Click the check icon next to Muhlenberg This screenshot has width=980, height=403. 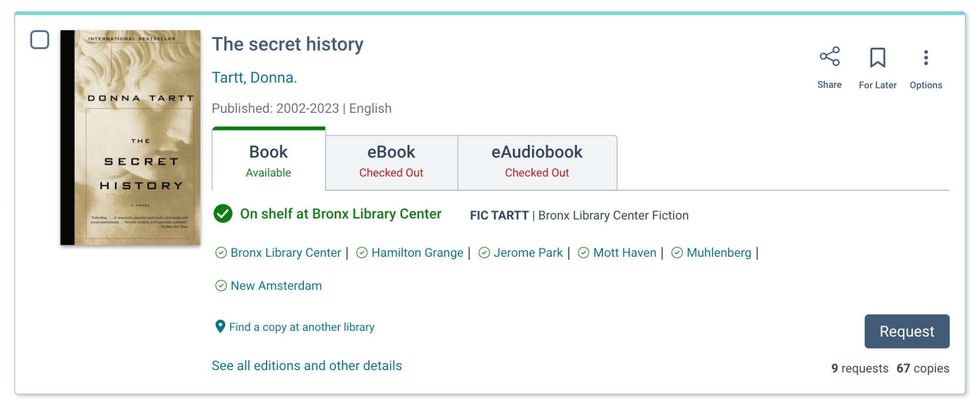[677, 252]
